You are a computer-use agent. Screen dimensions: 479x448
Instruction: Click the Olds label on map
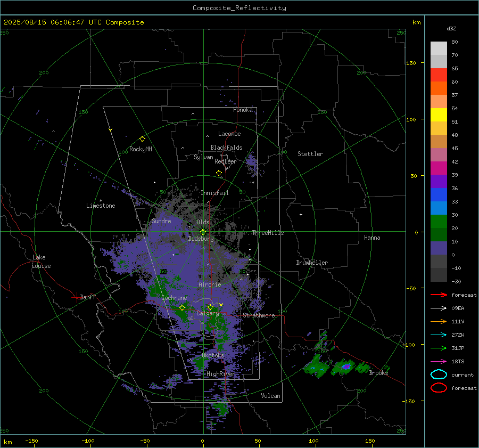tap(203, 222)
